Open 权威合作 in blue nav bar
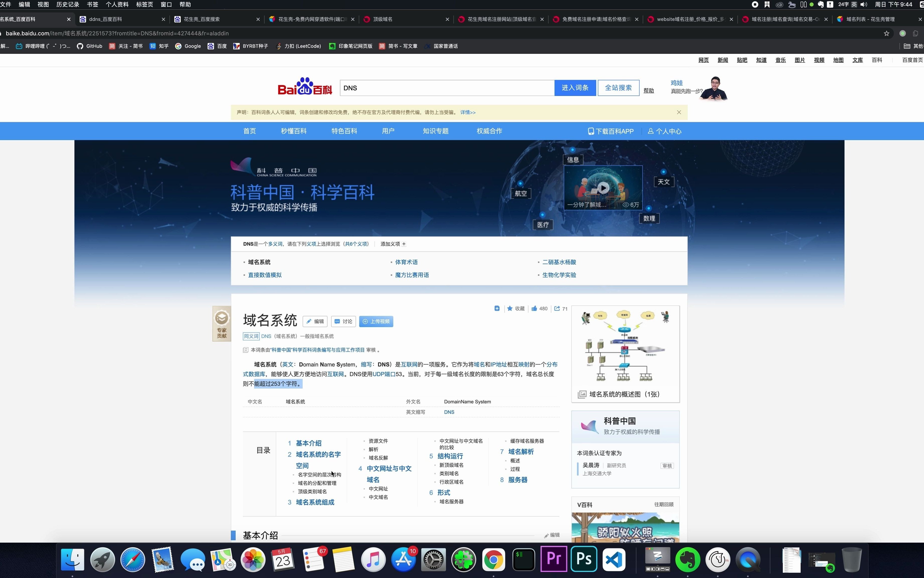 [489, 131]
